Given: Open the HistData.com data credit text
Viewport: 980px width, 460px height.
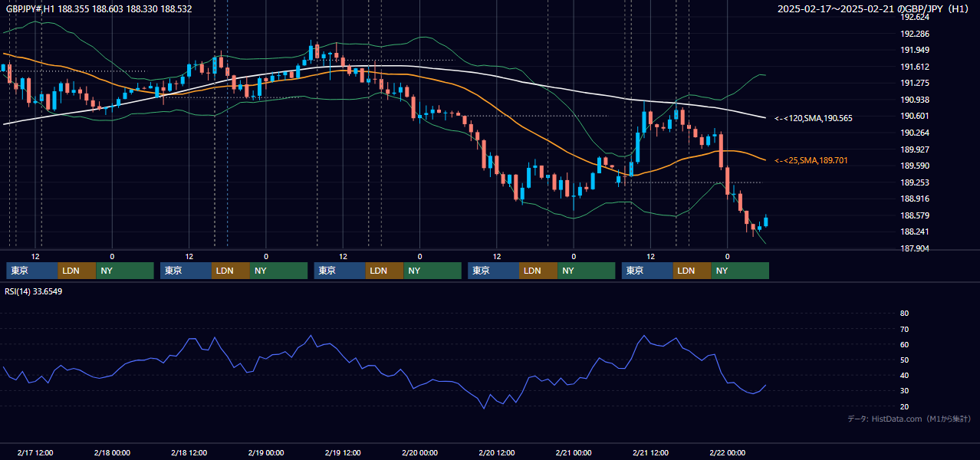Looking at the screenshot, I should pos(909,419).
